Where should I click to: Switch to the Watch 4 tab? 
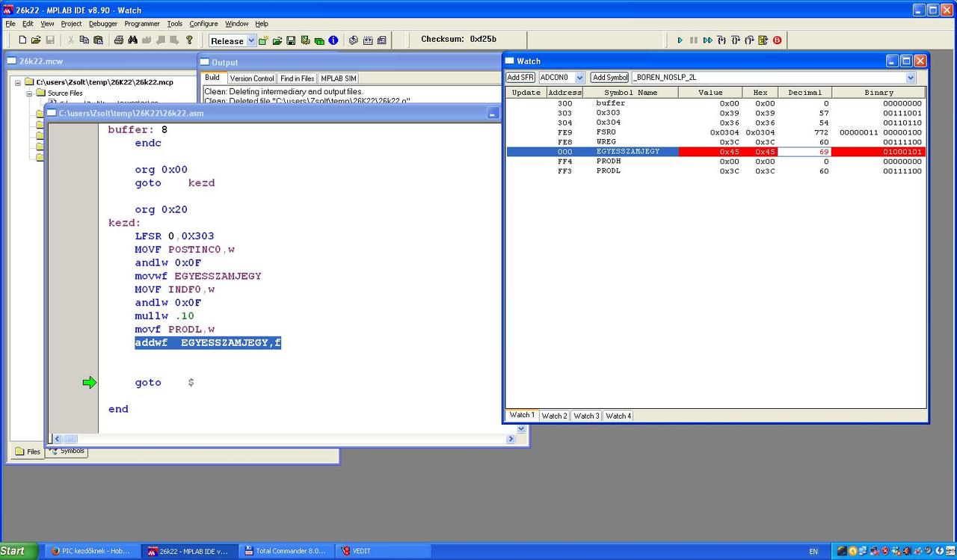coord(618,416)
